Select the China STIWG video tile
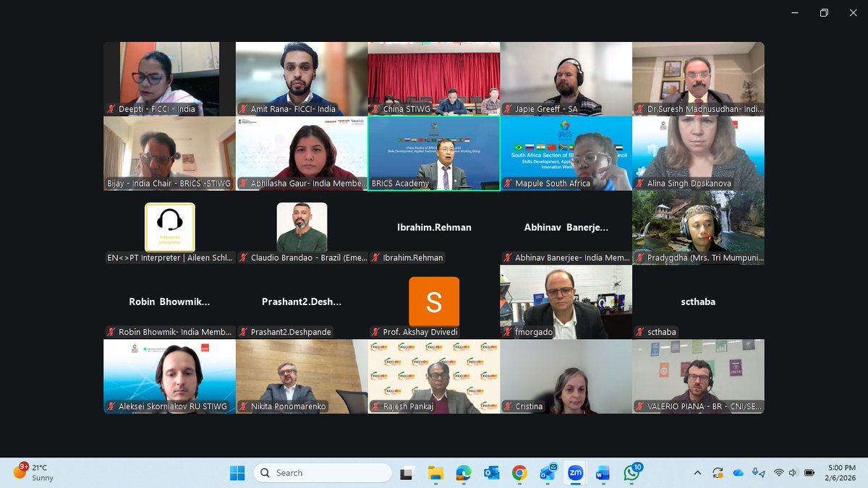 pos(434,79)
